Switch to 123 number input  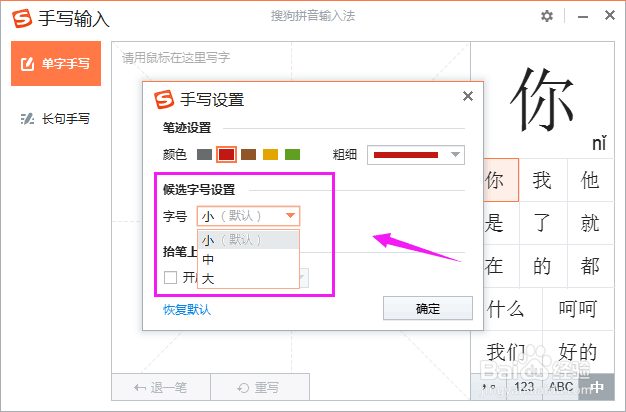point(524,387)
